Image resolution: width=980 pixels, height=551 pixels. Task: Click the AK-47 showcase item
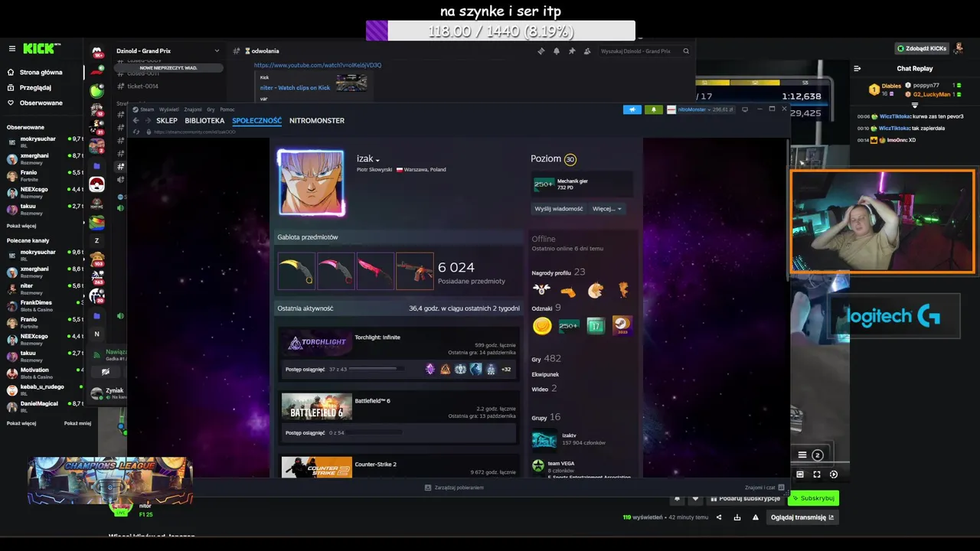click(415, 271)
